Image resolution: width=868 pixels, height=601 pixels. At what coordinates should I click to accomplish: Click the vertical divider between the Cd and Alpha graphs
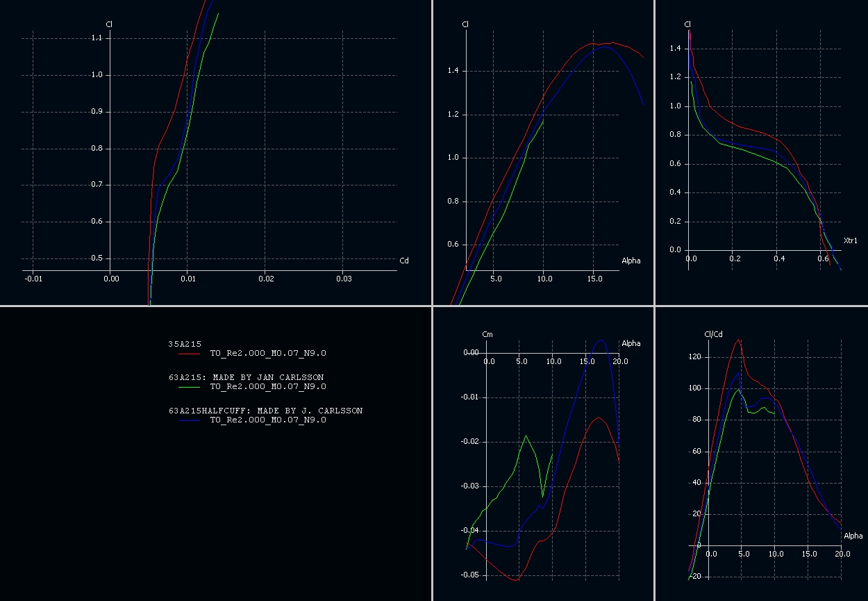pyautogui.click(x=432, y=153)
